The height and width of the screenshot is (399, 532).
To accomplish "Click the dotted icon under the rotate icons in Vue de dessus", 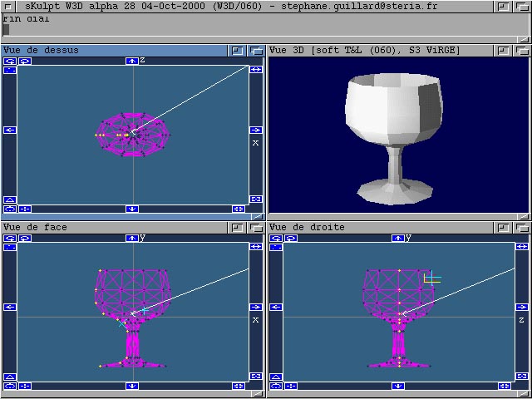I will [x=10, y=70].
